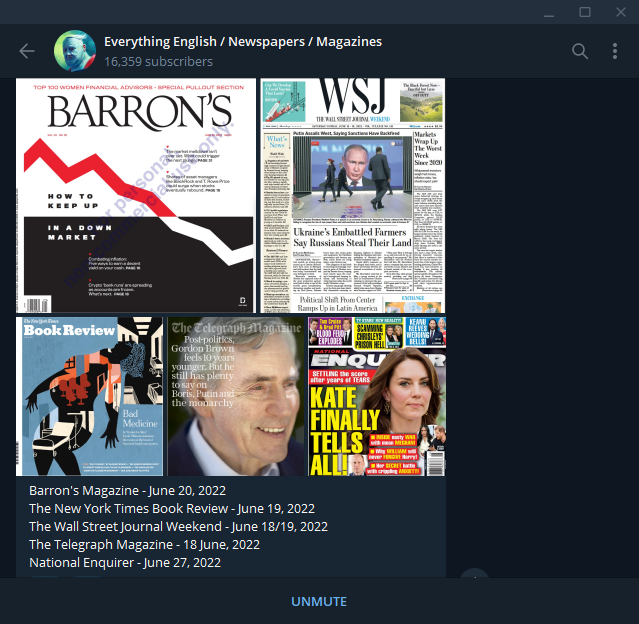This screenshot has height=624, width=639.
Task: Click caption line National Enquirer - June 27, 2022
Action: (x=125, y=562)
